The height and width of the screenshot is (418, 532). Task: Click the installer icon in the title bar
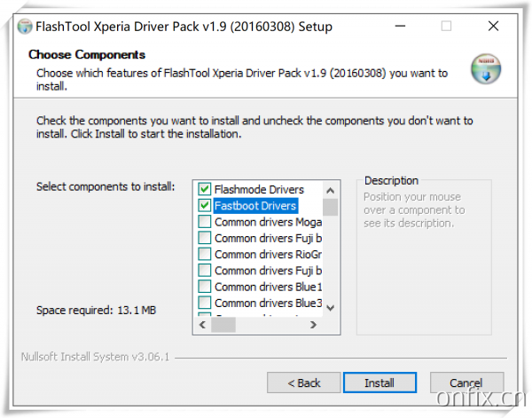point(25,27)
